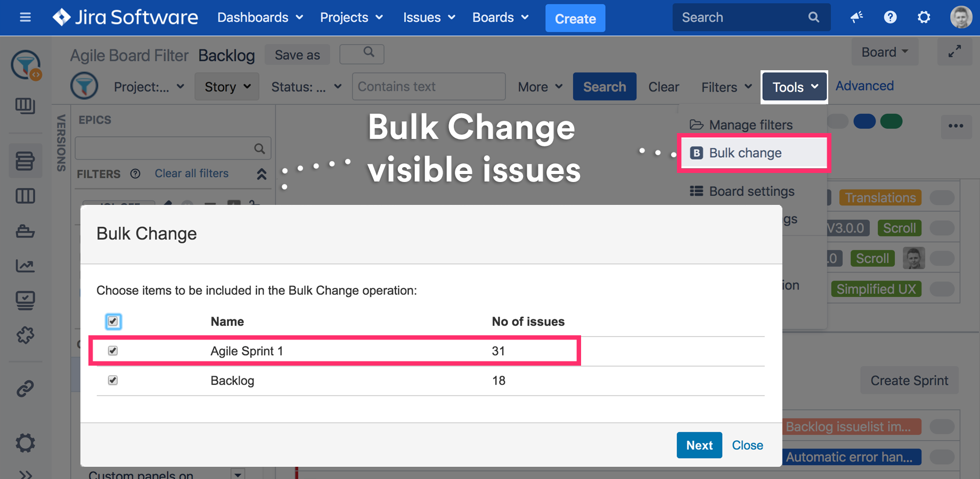Click the Contains text input field
Image resolution: width=980 pixels, height=479 pixels.
point(428,87)
